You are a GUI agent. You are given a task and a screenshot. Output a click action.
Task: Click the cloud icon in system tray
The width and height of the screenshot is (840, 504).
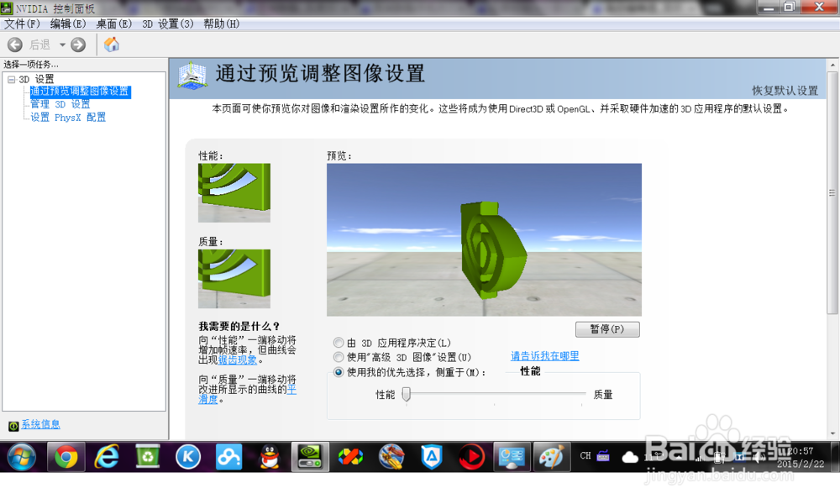(630, 457)
